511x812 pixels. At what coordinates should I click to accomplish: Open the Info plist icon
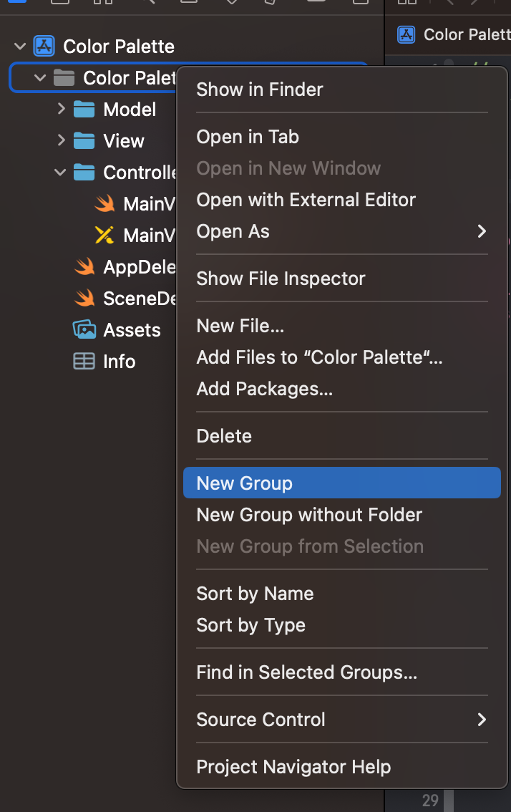[84, 362]
